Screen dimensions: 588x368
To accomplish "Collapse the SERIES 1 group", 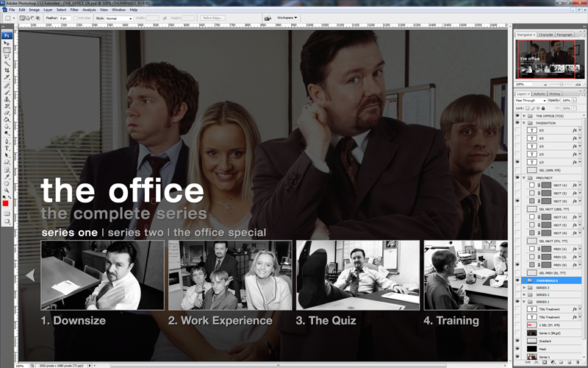I will click(524, 302).
